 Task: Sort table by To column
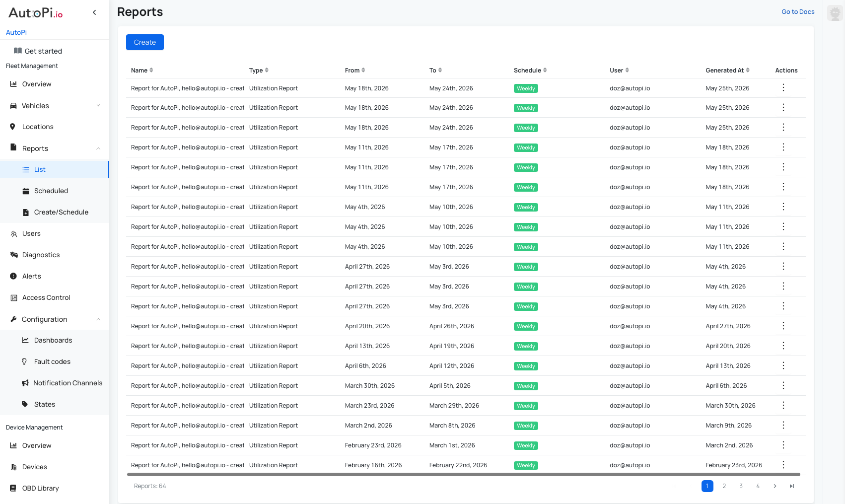(435, 70)
